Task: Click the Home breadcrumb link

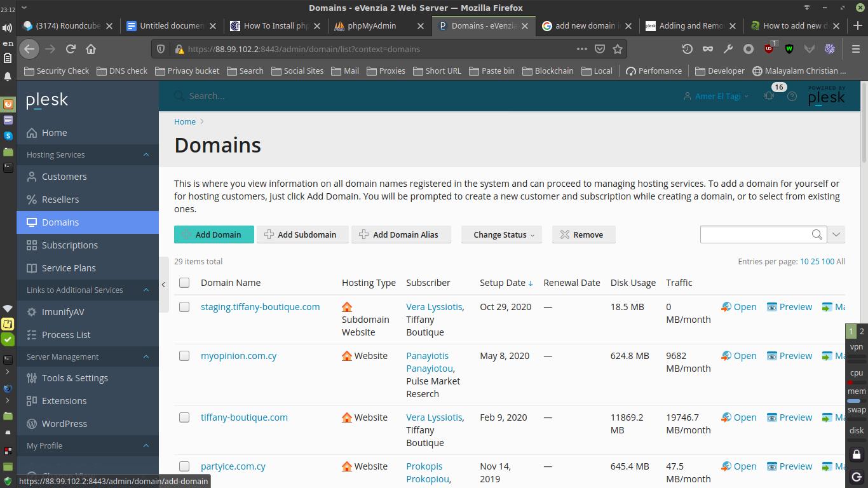Action: 185,121
